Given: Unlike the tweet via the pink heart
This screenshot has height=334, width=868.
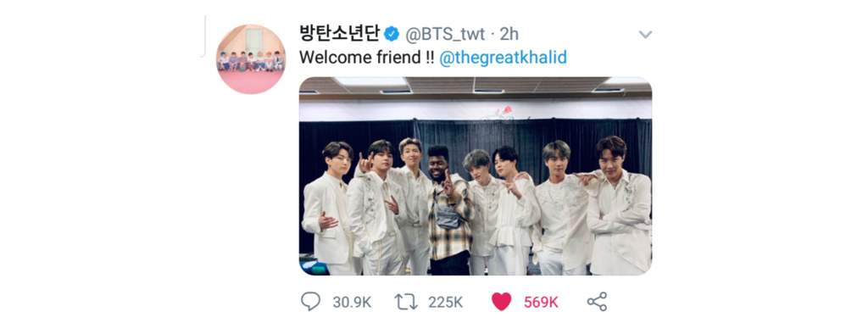Looking at the screenshot, I should tap(502, 302).
